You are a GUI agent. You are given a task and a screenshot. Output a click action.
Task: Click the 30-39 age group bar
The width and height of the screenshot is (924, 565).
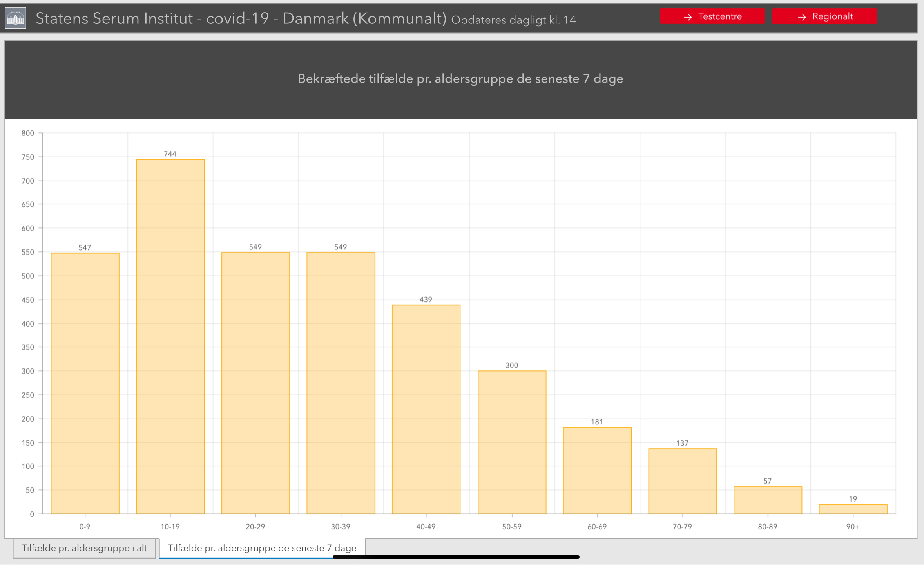click(341, 384)
